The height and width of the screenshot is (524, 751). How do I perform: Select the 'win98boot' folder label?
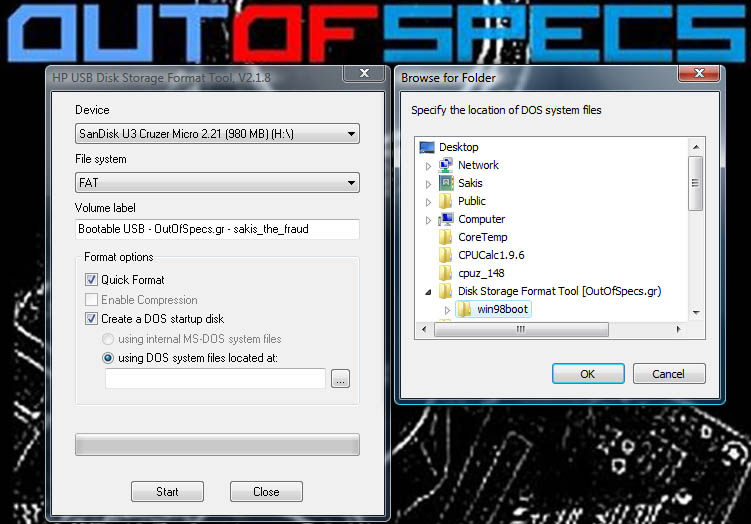[x=502, y=309]
